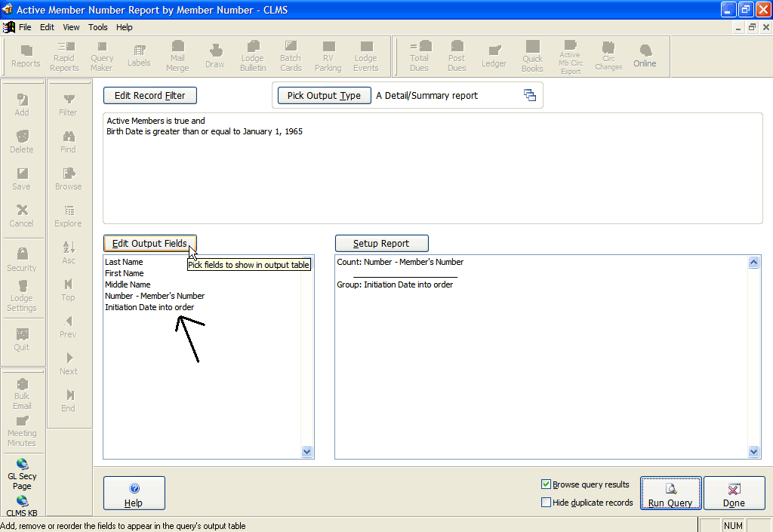Viewport: 773px width, 532px height.
Task: Toggle Browse query results checkbox
Action: click(547, 484)
